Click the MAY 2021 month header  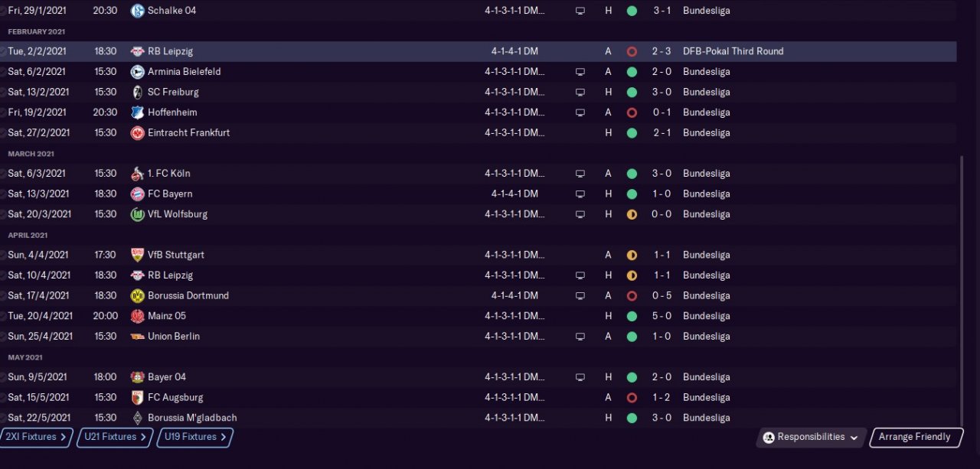pyautogui.click(x=25, y=357)
